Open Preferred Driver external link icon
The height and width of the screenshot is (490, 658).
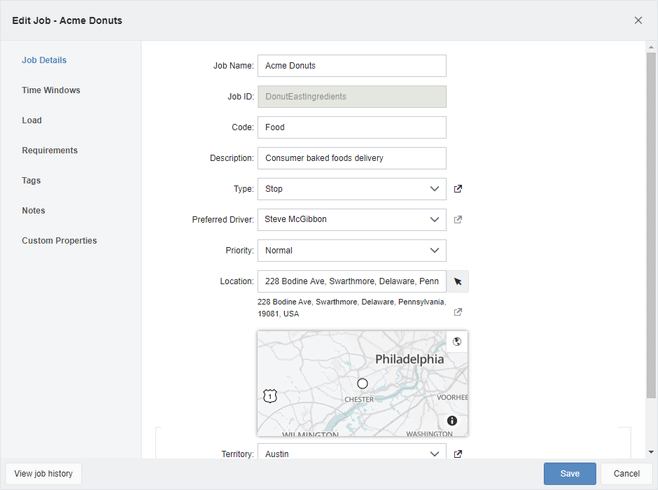tap(458, 219)
